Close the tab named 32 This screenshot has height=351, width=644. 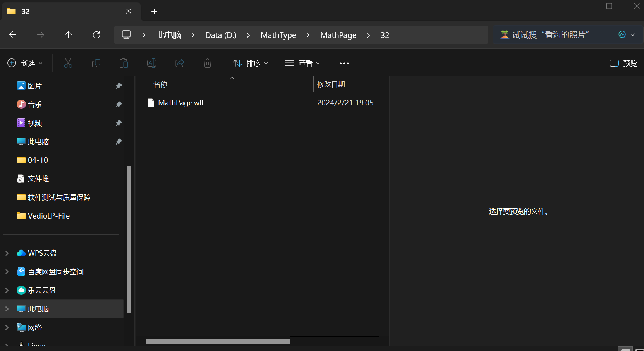pyautogui.click(x=129, y=11)
